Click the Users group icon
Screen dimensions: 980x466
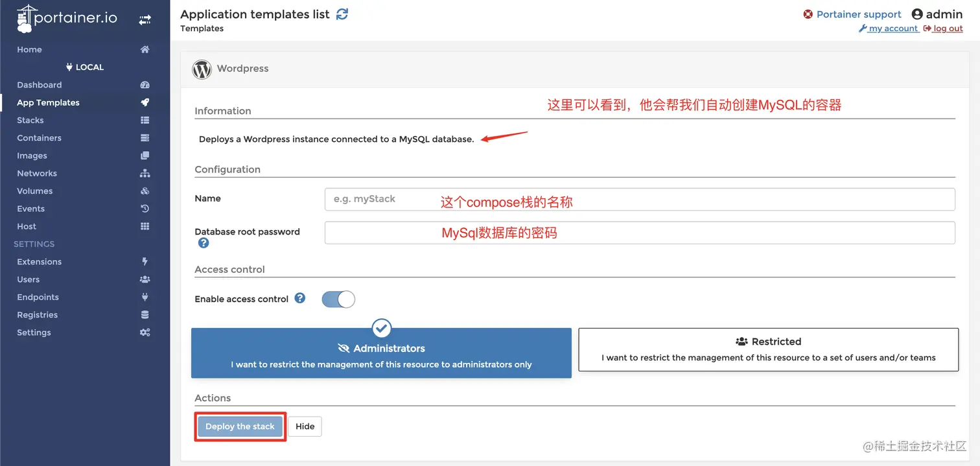point(145,279)
